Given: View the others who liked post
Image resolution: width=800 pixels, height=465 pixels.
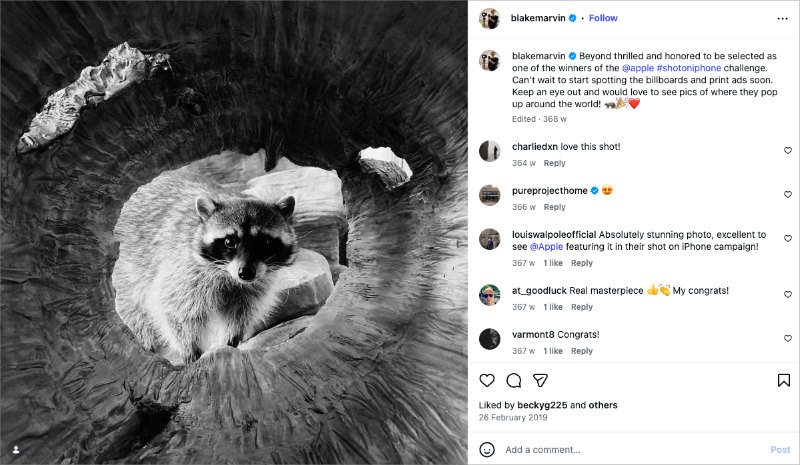Looking at the screenshot, I should click(601, 405).
